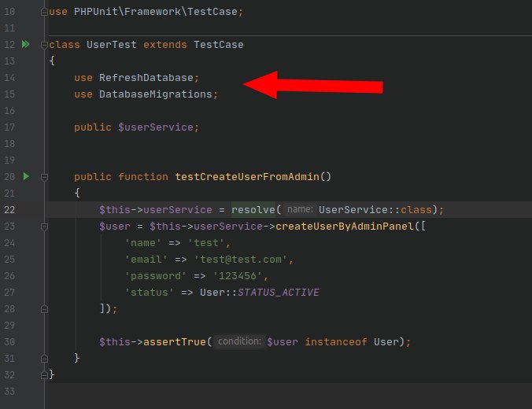Click PHPUnit\Framework\TestCase import
532x409 pixels.
point(156,12)
